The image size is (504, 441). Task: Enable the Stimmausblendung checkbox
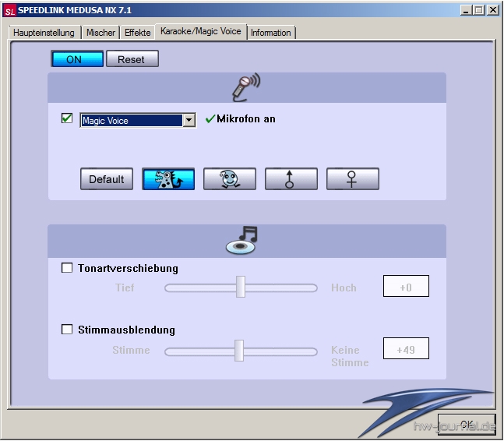[67, 329]
